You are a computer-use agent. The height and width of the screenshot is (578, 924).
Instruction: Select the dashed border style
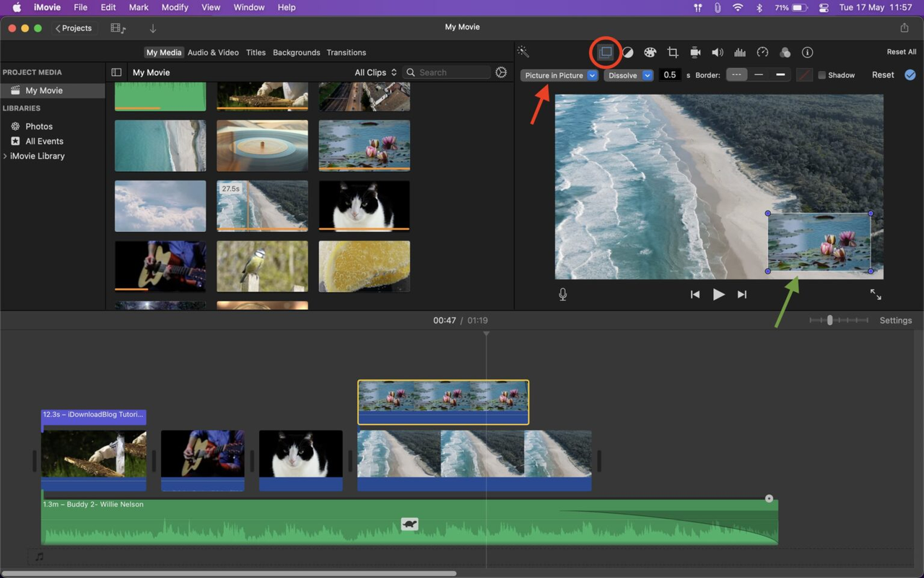click(736, 74)
